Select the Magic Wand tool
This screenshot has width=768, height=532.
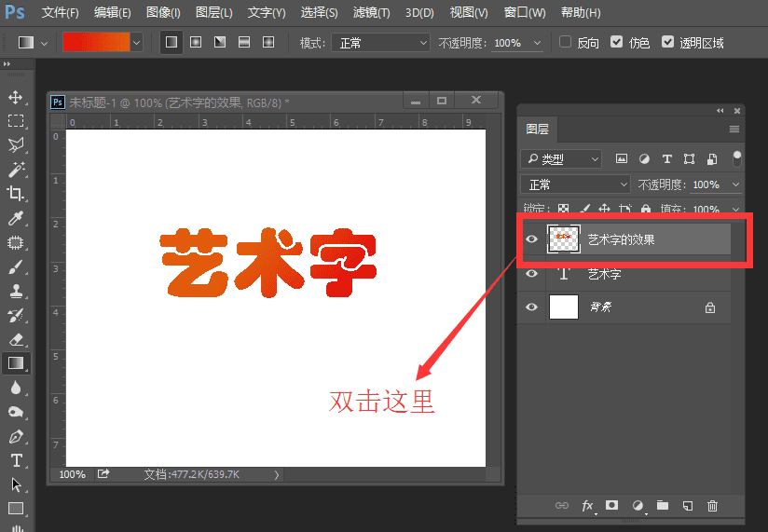(x=16, y=170)
